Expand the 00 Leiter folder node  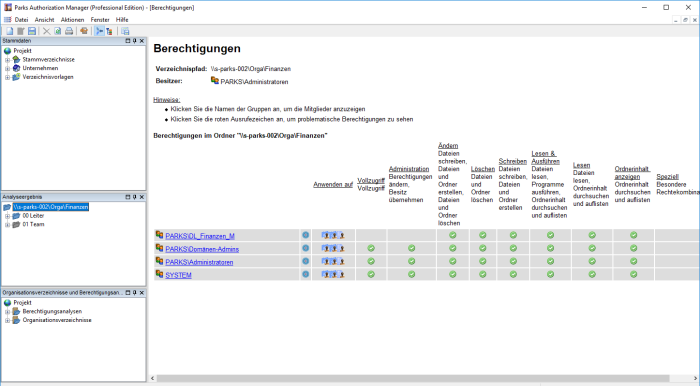point(7,216)
